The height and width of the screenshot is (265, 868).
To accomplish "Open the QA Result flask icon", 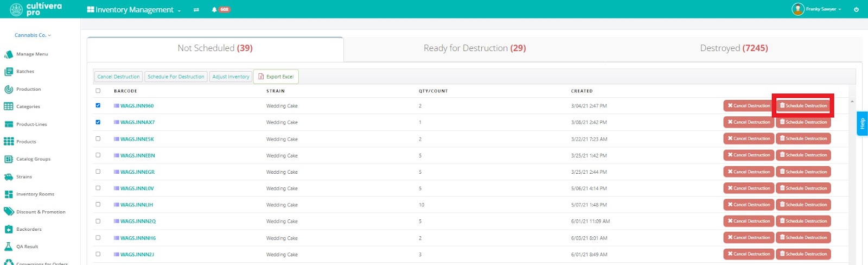I will [9, 247].
